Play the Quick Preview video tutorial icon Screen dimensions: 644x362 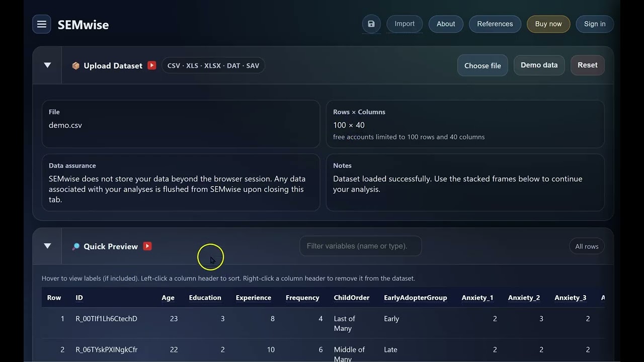point(147,246)
